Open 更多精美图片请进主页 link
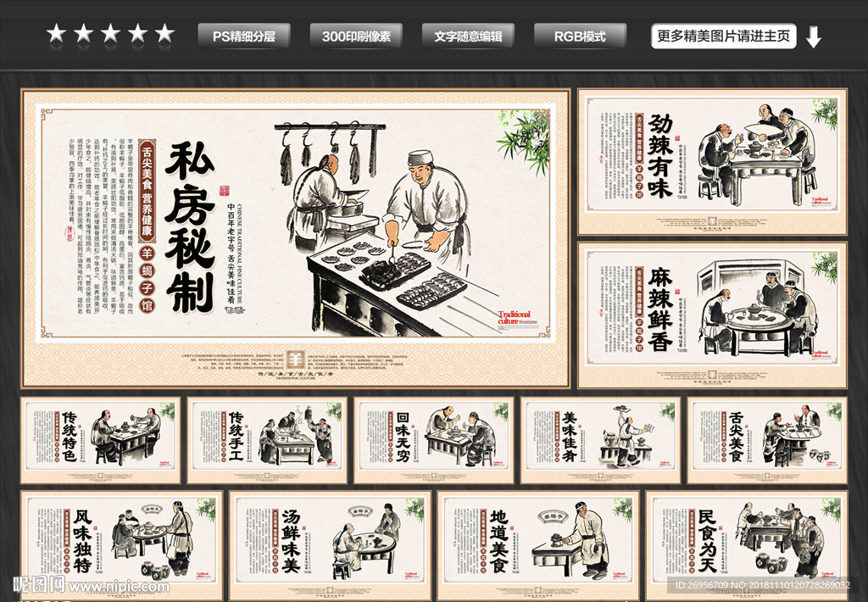This screenshot has height=602, width=868. [x=724, y=36]
